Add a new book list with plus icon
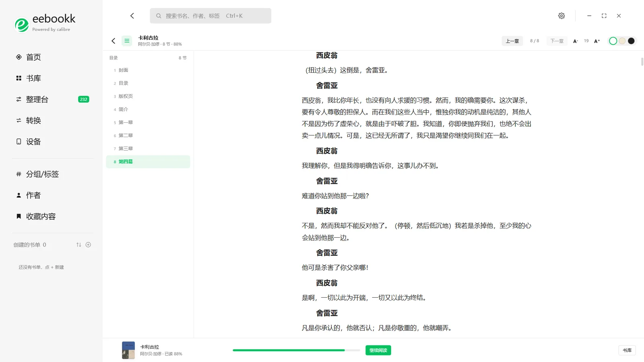 pyautogui.click(x=88, y=245)
